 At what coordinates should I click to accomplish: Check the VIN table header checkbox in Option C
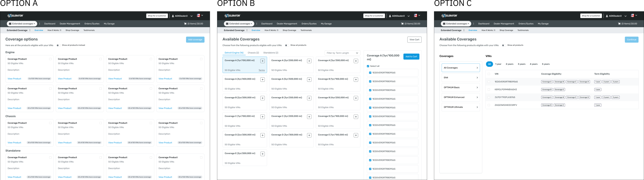coord(489,74)
